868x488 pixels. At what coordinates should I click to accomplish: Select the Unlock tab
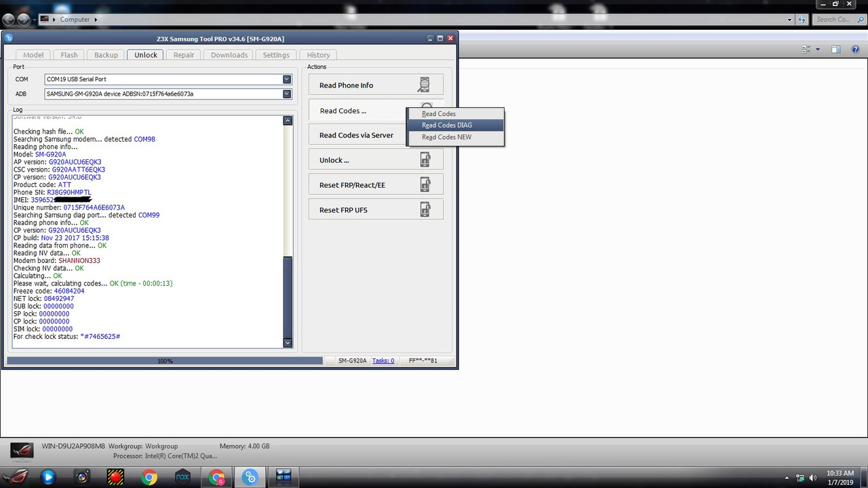(146, 55)
